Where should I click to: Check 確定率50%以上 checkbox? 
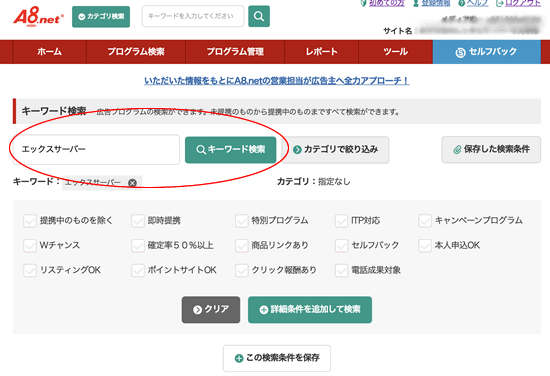138,246
